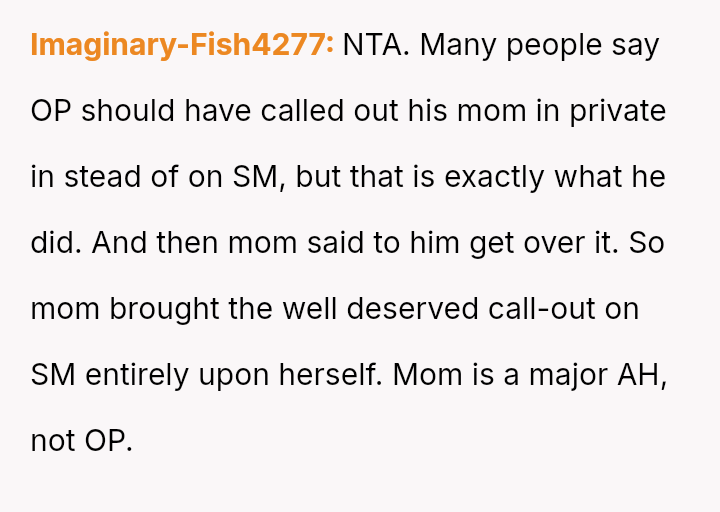Click the word "stead" in the third line
The height and width of the screenshot is (512, 720).
pos(98,177)
